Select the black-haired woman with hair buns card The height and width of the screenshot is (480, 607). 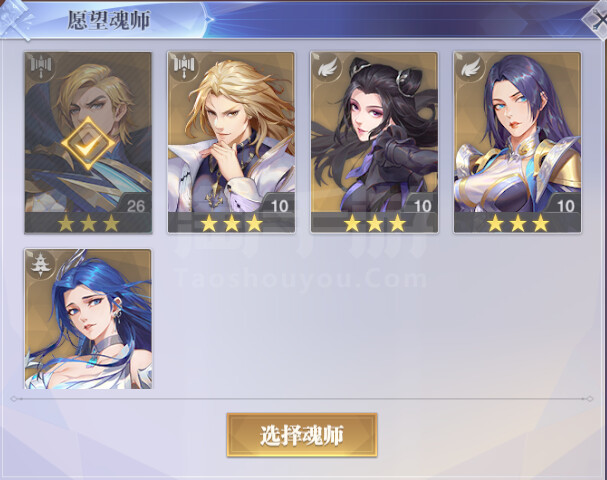click(x=374, y=142)
